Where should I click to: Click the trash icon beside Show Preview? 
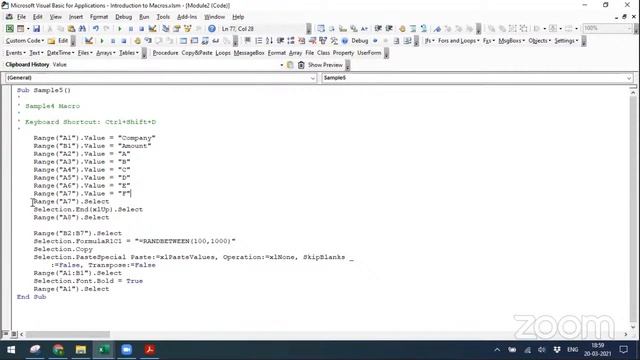301,65
